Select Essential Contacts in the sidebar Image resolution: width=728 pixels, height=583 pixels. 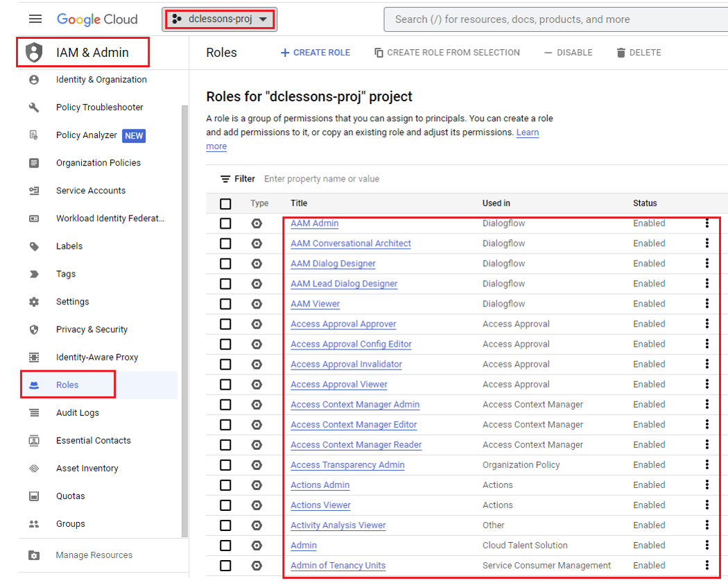94,440
